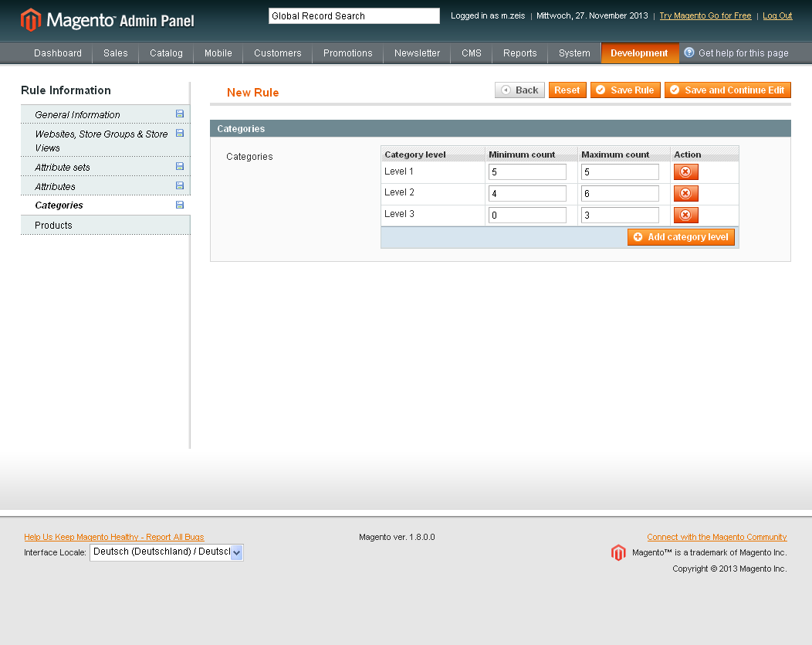Open the Promotions menu
The height and width of the screenshot is (645, 812).
tap(348, 53)
